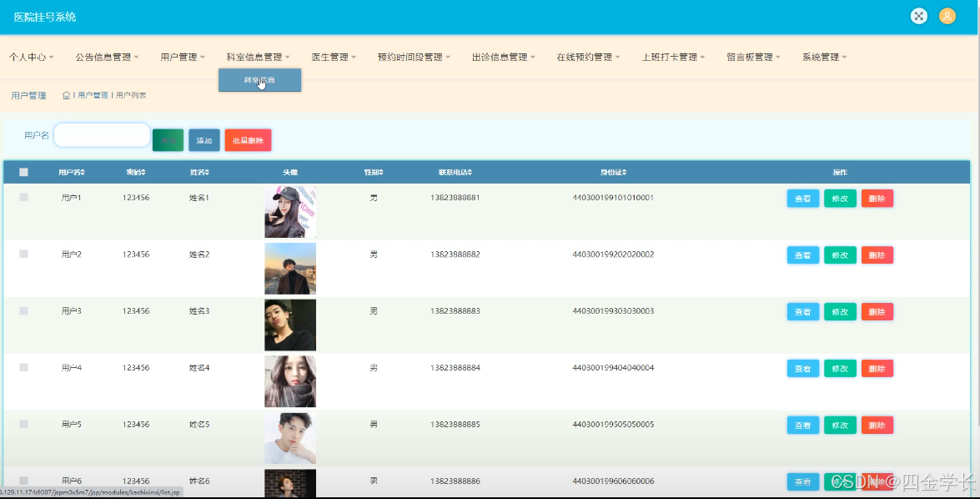Click 删除 for 用户5
Screen dimensions: 980x499
pos(877,426)
